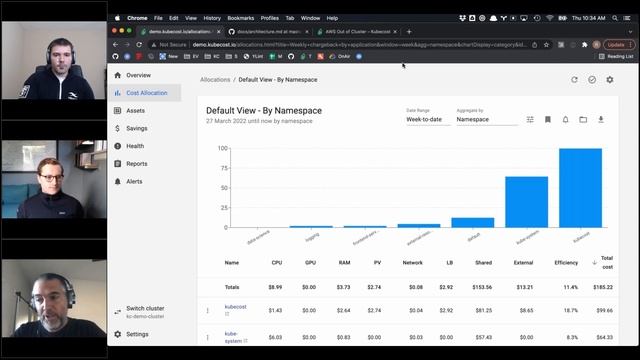Image resolution: width=640 pixels, height=360 pixels.
Task: Open row menu for kubecost
Action: pyautogui.click(x=207, y=311)
